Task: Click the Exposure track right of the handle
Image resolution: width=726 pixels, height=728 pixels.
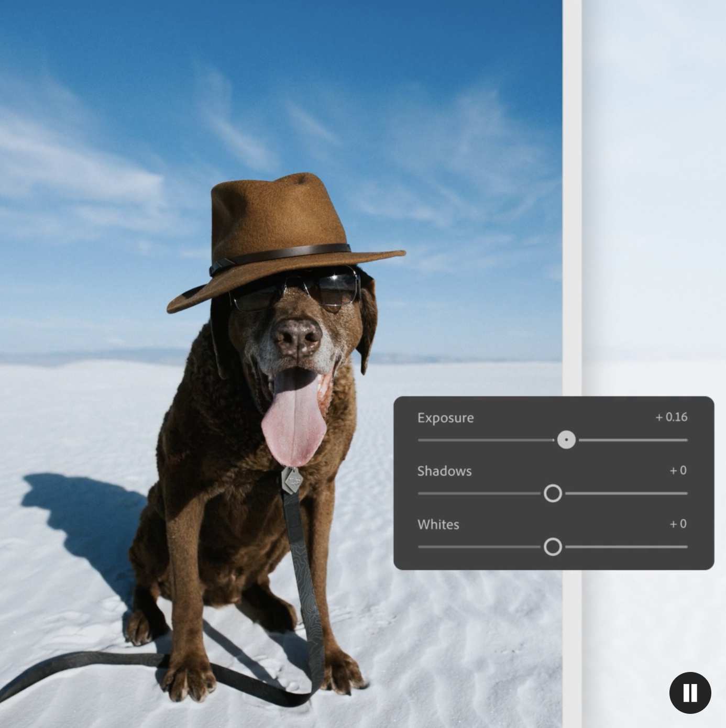Action: (x=634, y=440)
